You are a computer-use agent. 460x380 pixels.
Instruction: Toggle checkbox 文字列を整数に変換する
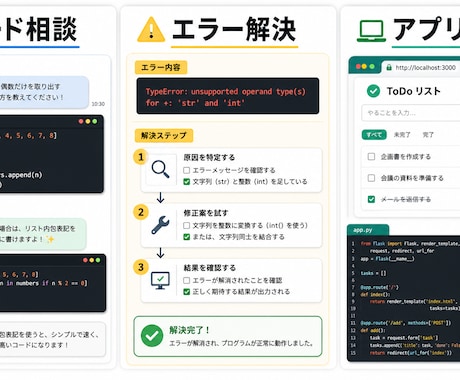187,226
